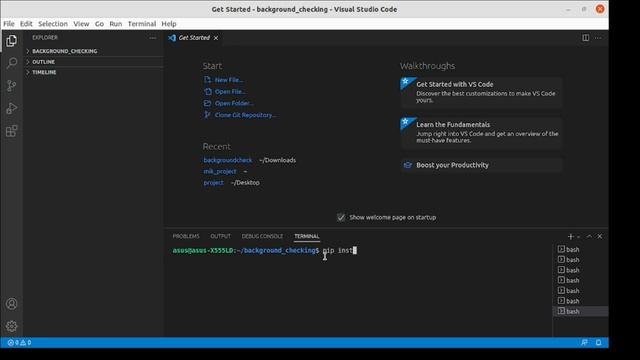Click the VS Code icon on Get Started tab

172,38
